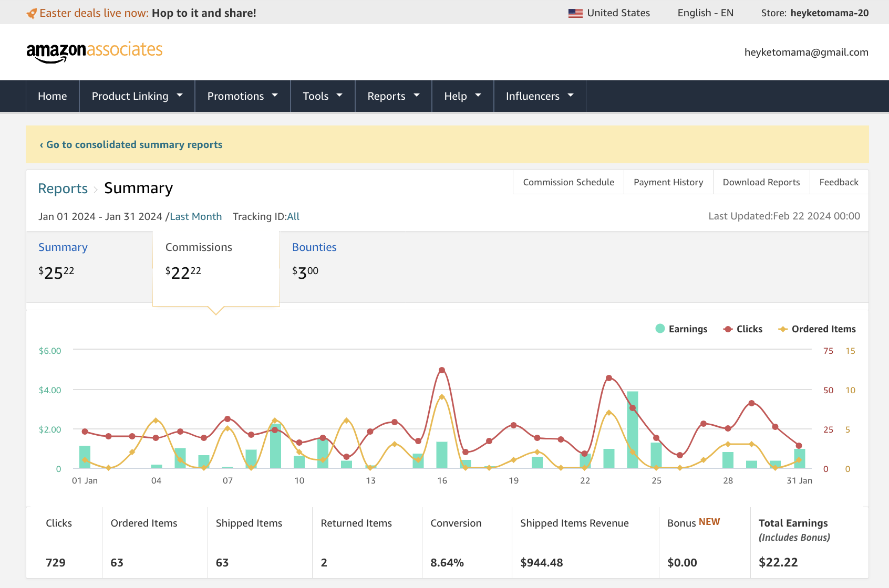Click the Shipped Items column header
This screenshot has height=588, width=889.
[x=249, y=523]
